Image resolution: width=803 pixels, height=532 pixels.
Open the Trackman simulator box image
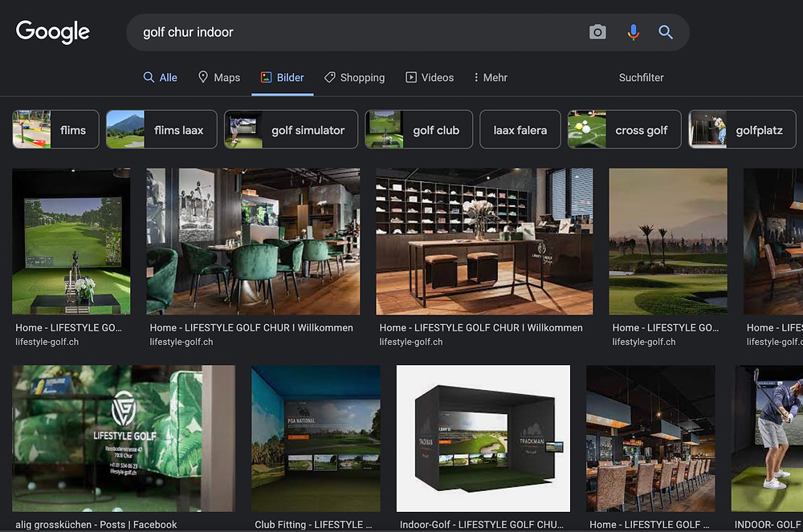pos(483,438)
